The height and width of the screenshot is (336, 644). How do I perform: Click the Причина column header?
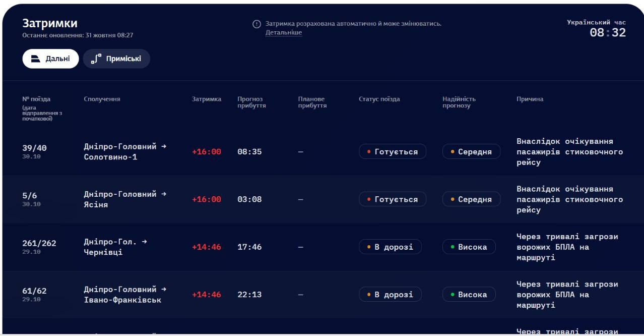(530, 99)
